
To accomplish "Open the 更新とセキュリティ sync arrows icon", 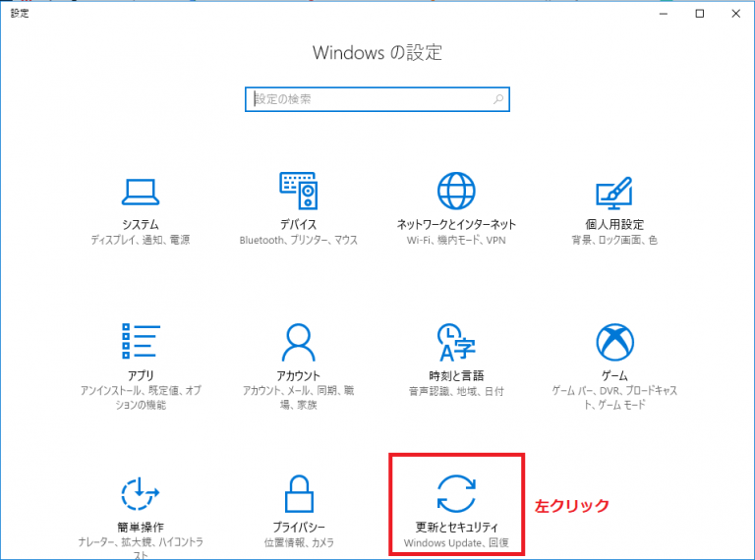I will [x=456, y=493].
